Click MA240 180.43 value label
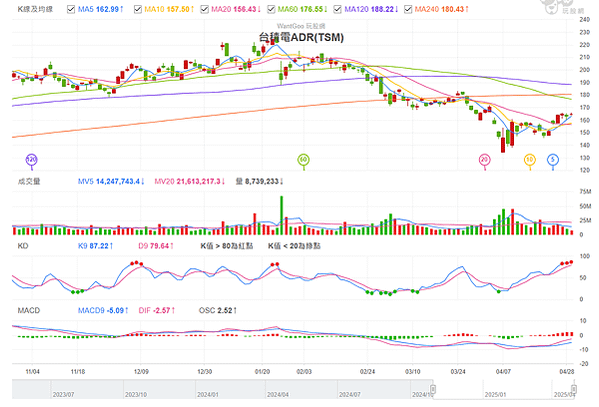Screen dimensions: 599x407 point(442,9)
